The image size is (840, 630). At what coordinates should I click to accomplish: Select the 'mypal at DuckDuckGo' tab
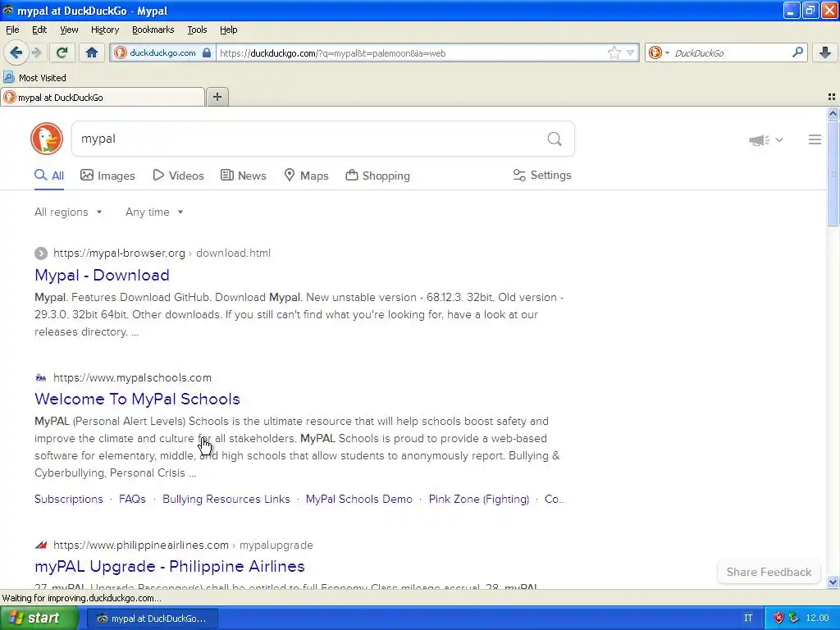(103, 97)
